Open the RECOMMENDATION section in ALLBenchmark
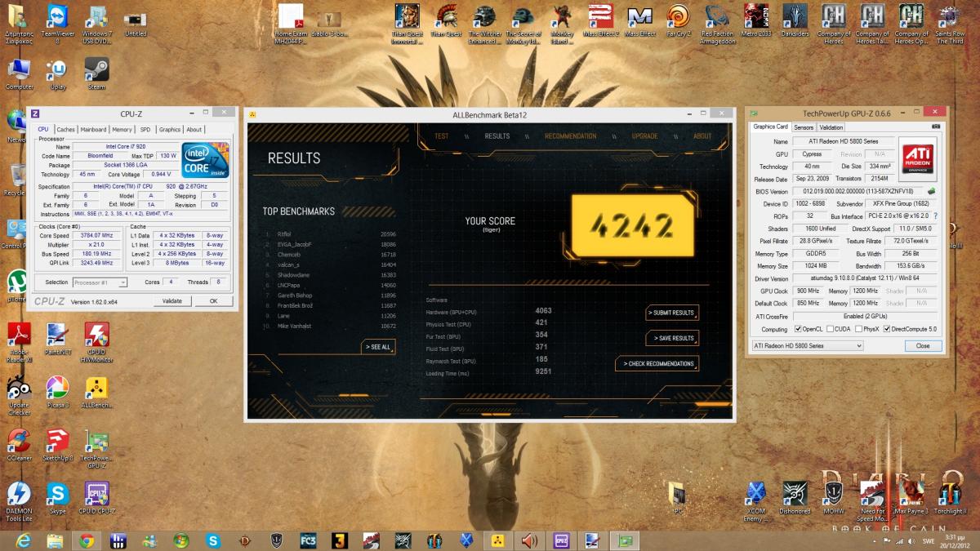The image size is (980, 551). click(x=571, y=136)
